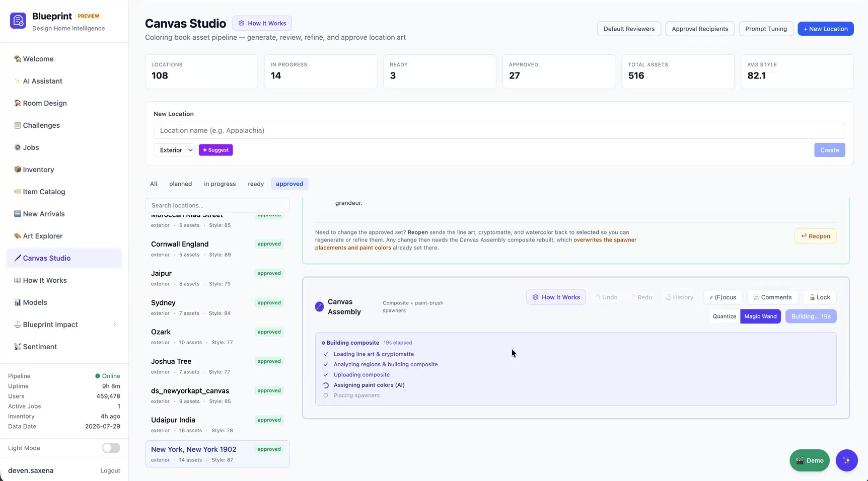Filter locations by in progress
The width and height of the screenshot is (868, 481).
pos(220,184)
